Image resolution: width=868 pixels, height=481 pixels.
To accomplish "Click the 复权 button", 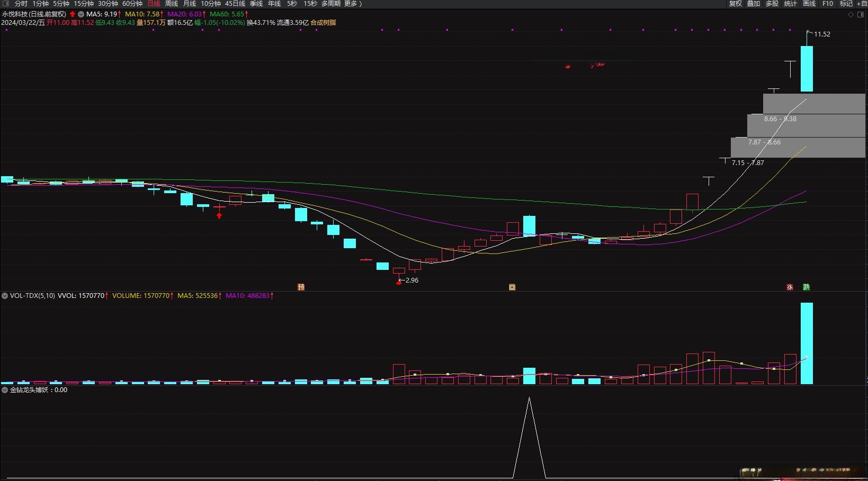I will (736, 4).
